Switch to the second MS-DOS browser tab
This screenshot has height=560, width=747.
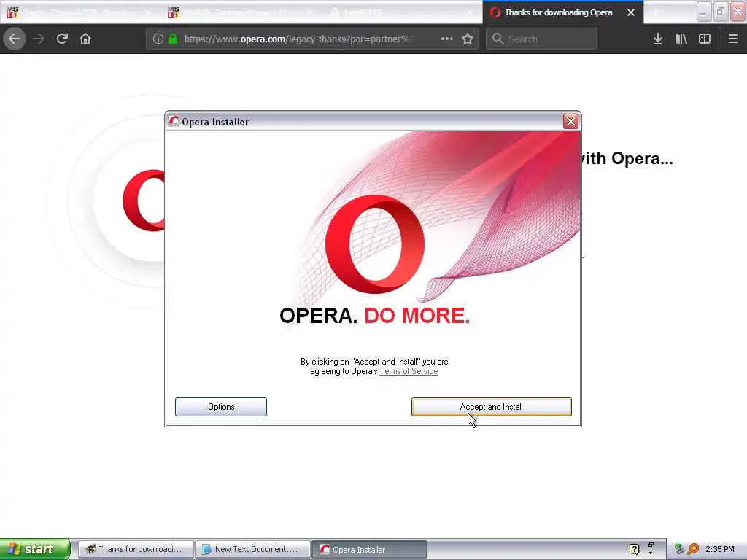242,12
